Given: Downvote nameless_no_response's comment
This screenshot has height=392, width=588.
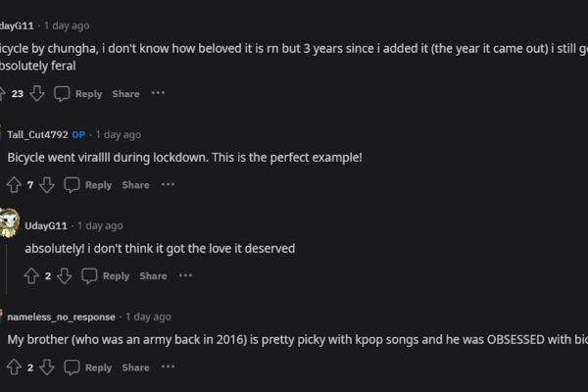Looking at the screenshot, I should (47, 367).
